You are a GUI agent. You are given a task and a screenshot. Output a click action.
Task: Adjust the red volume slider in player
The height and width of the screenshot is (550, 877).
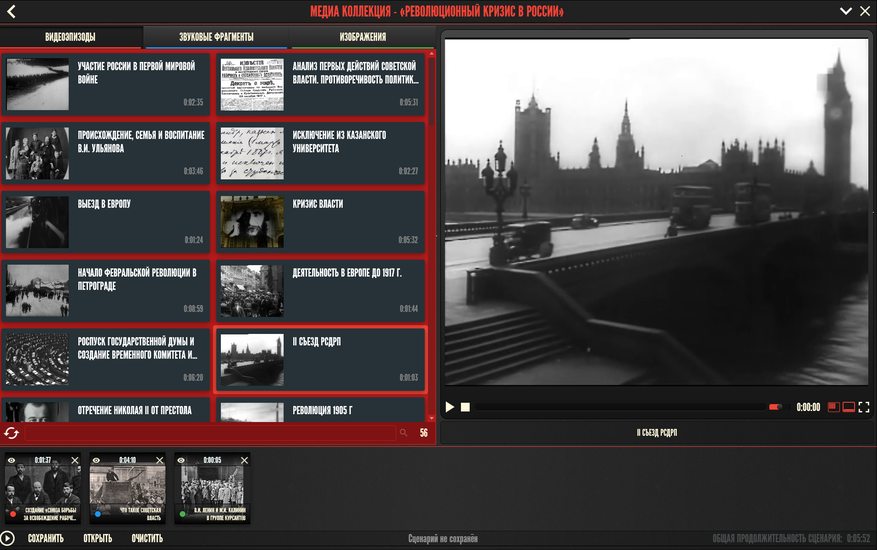point(775,407)
